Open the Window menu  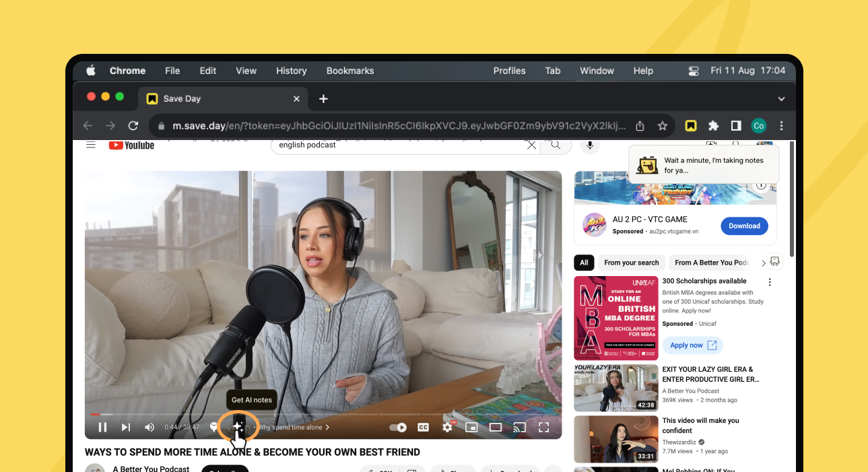[x=597, y=71]
